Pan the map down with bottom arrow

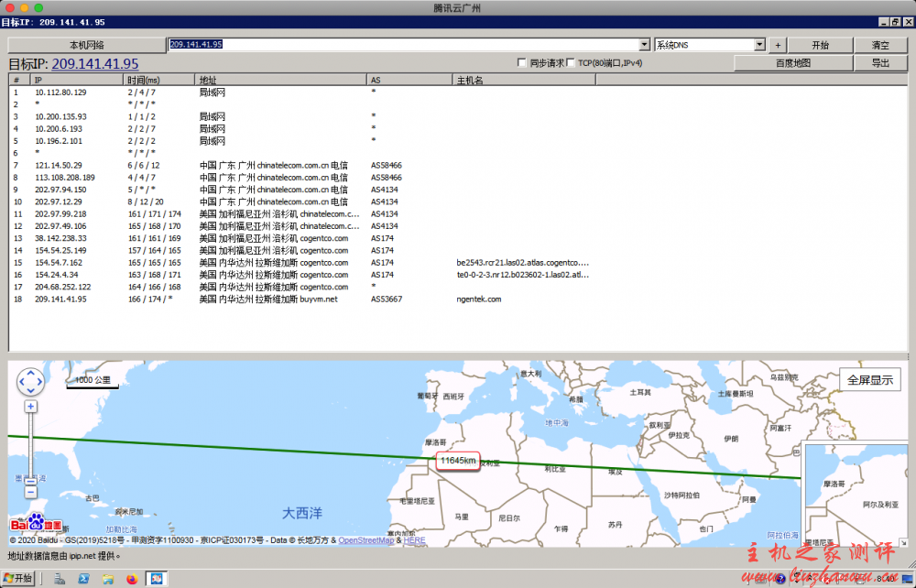(x=30, y=391)
